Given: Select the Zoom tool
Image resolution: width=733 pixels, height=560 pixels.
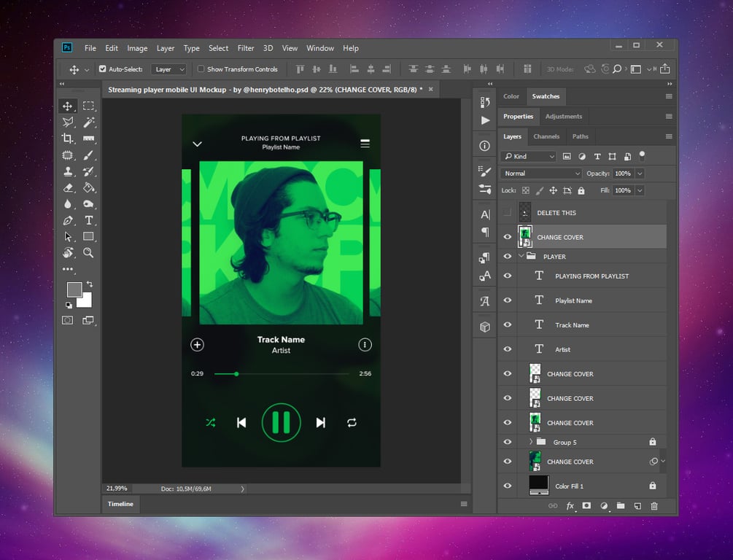Looking at the screenshot, I should tap(88, 253).
